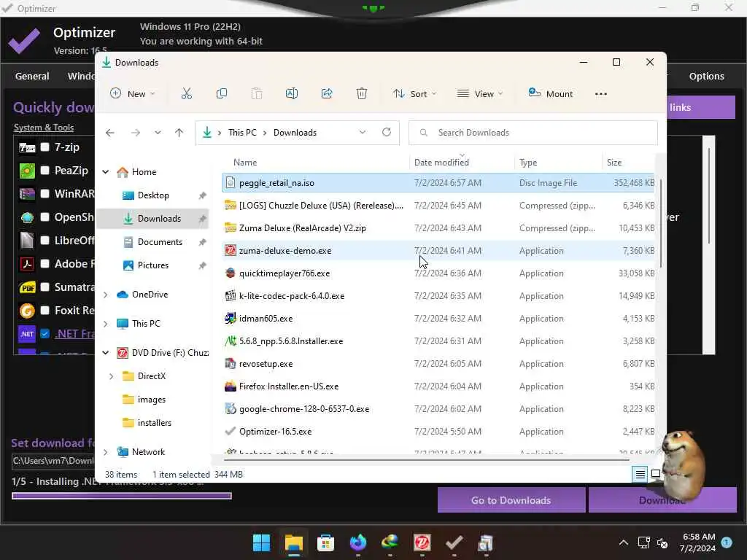Collapse the Home tree node
The height and width of the screenshot is (560, 747).
[106, 172]
